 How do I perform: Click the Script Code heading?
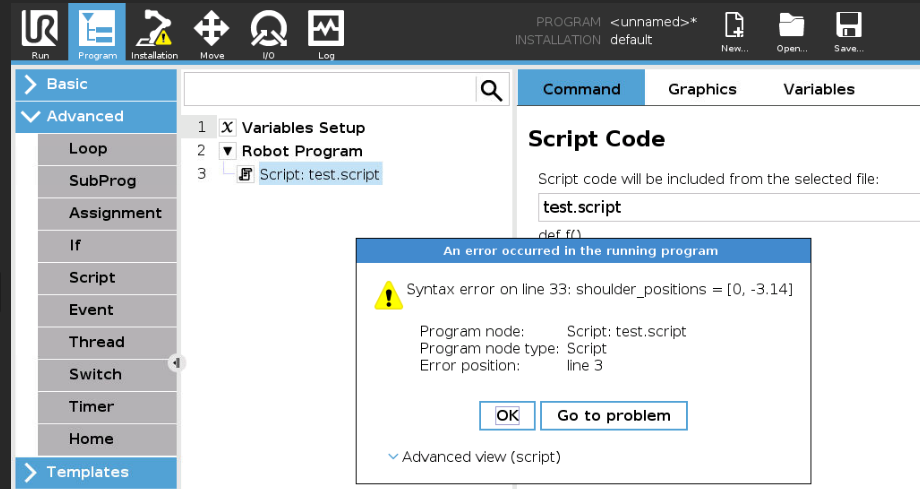click(x=596, y=139)
